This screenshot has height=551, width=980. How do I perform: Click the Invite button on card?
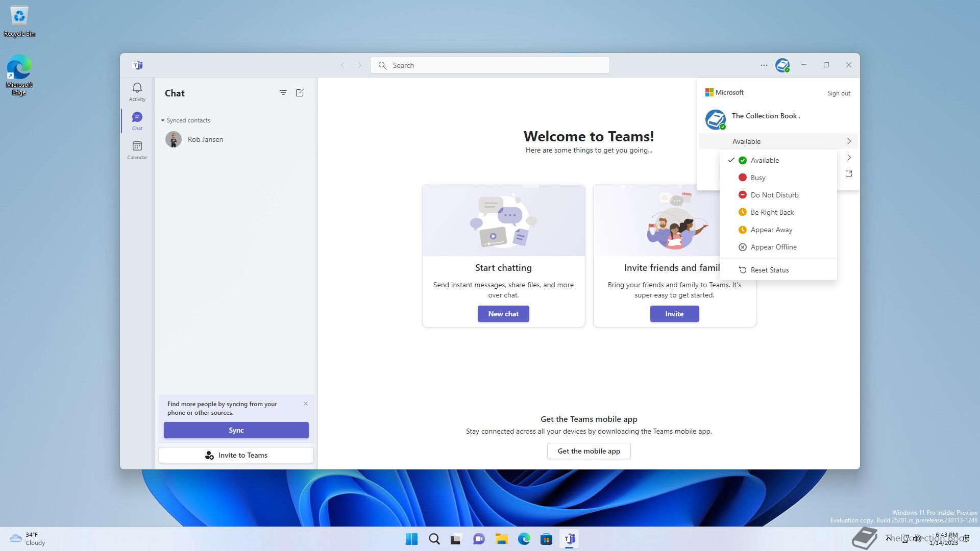click(674, 314)
